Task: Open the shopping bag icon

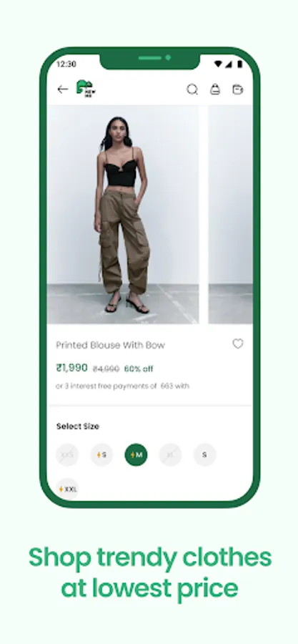Action: point(215,89)
